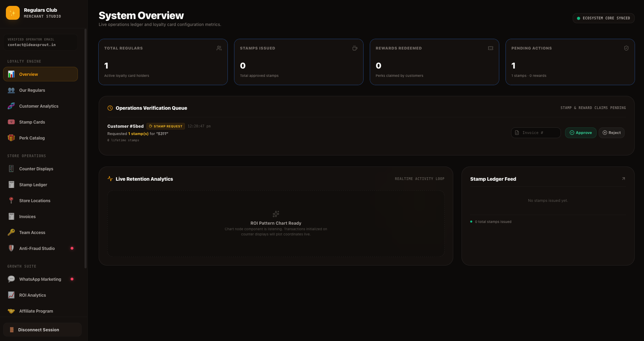Viewport: 644px width, 341px height.
Task: Click the sidebar vertical scrollbar
Action: (86, 148)
